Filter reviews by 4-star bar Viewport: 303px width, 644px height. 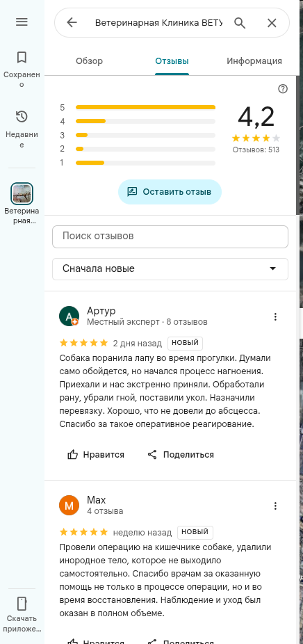[138, 122]
